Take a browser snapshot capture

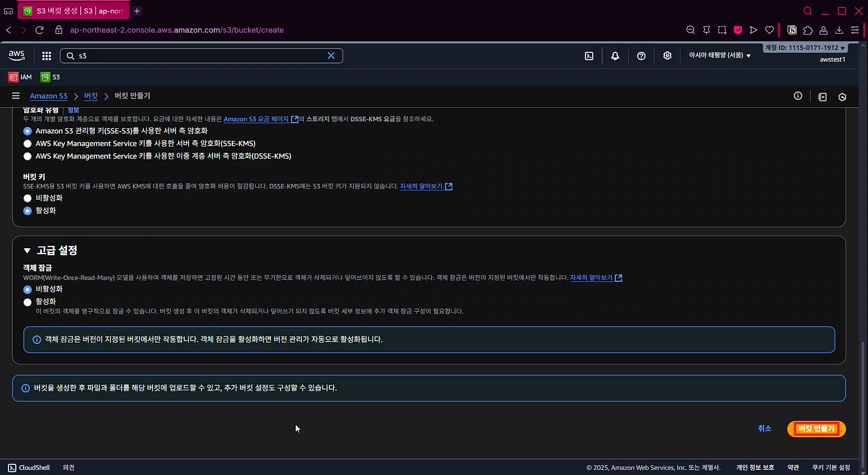(722, 30)
